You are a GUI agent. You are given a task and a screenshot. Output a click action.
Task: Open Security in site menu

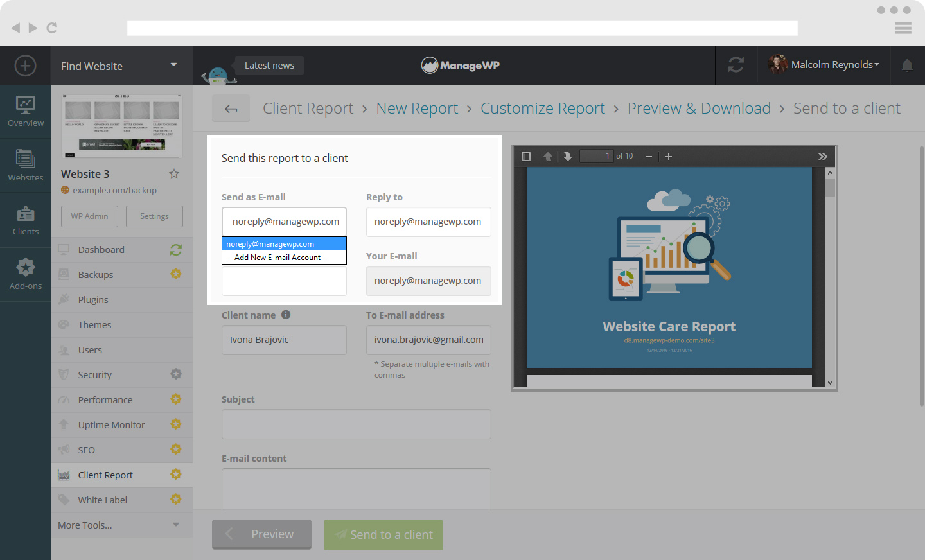coord(94,375)
